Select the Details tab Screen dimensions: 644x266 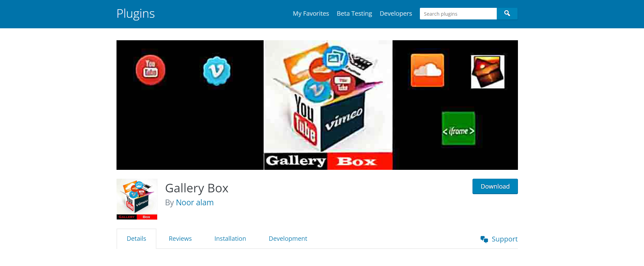136,239
